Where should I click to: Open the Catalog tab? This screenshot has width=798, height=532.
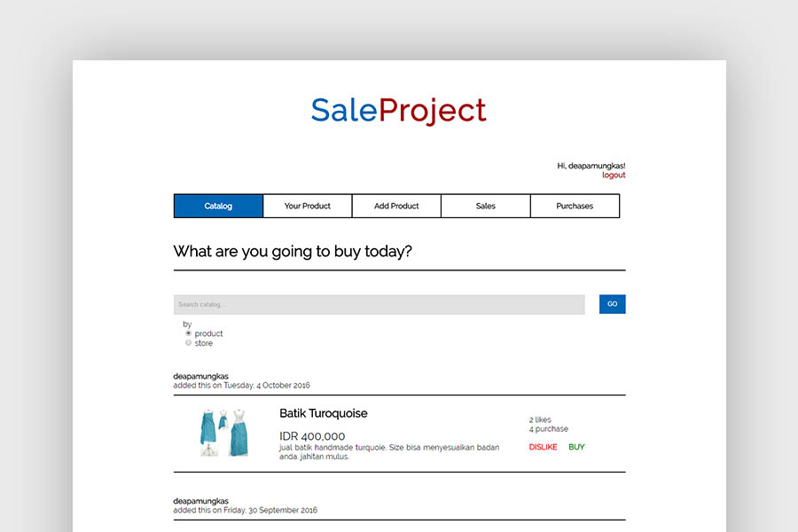[218, 206]
